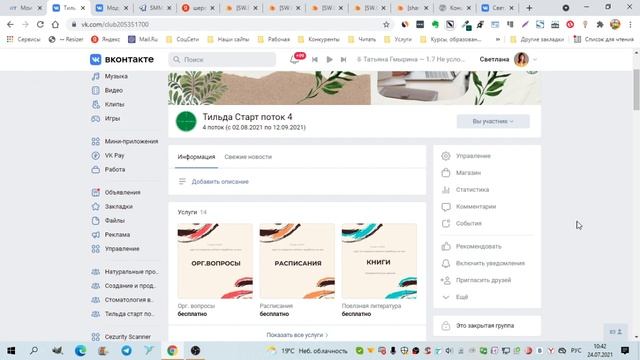The image size is (640, 360).
Task: Click Включить уведомления in group menu
Action: point(483,263)
